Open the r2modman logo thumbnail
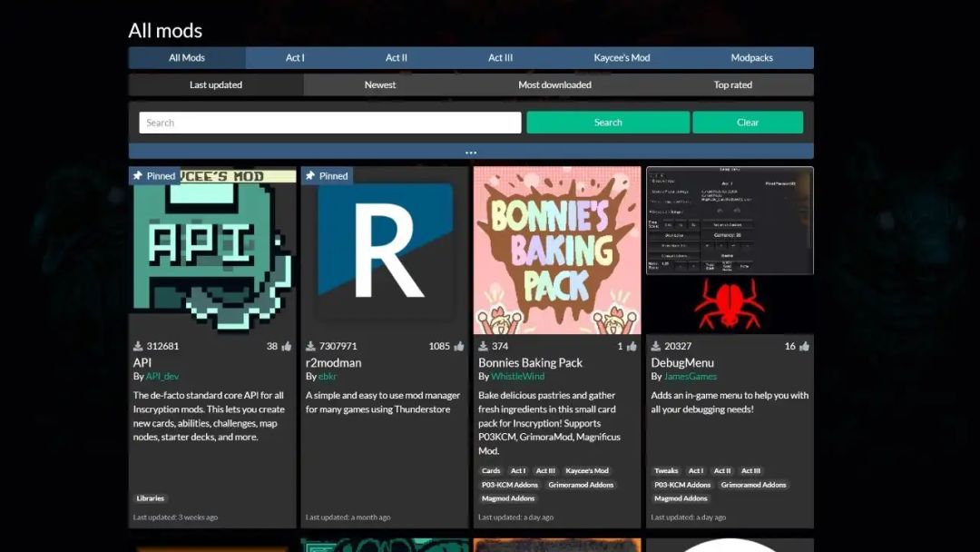 coord(385,251)
